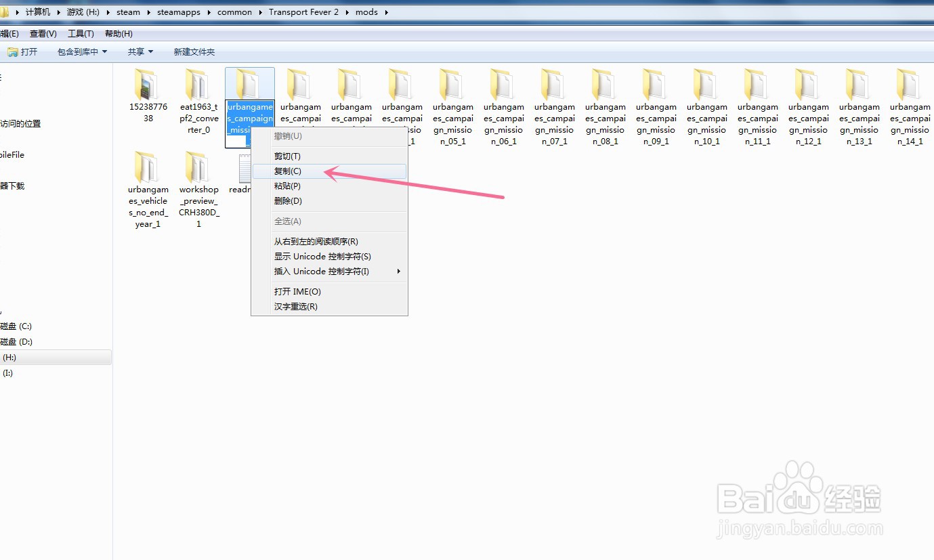Screen dimensions: 934x560
Task: Click 游戏 (H:) breadcrumb segment
Action: tap(83, 12)
